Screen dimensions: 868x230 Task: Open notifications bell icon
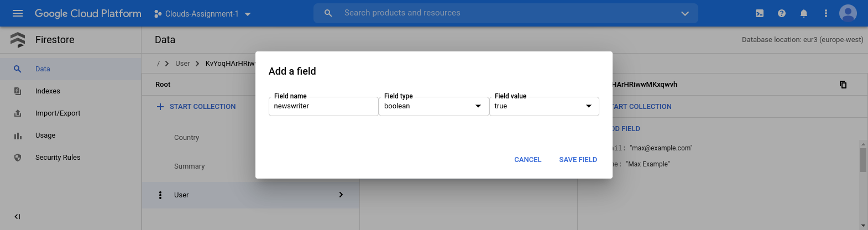[804, 13]
